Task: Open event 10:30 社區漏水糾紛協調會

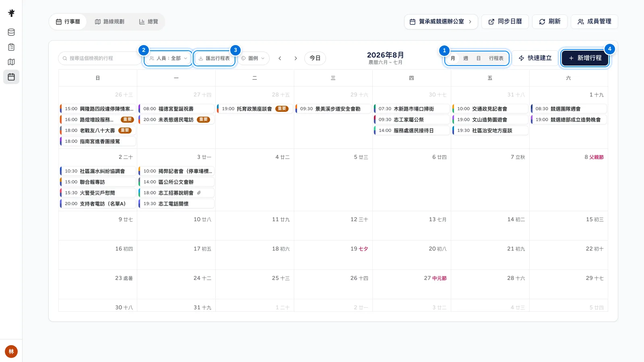Action: pyautogui.click(x=98, y=171)
